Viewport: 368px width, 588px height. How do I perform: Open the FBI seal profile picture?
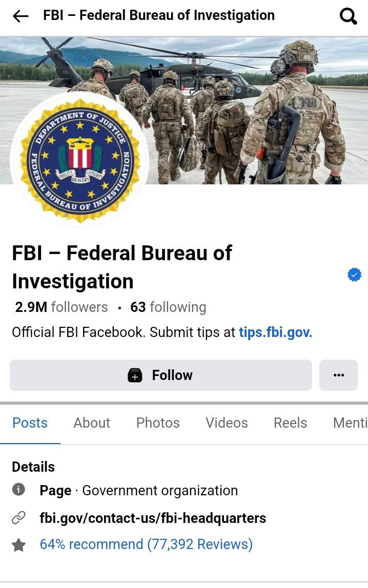coord(80,161)
